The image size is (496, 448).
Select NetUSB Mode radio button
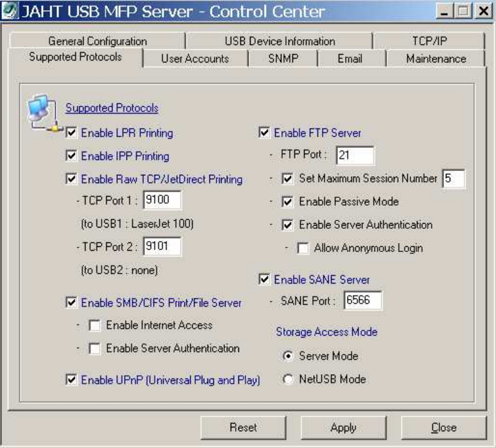[288, 379]
